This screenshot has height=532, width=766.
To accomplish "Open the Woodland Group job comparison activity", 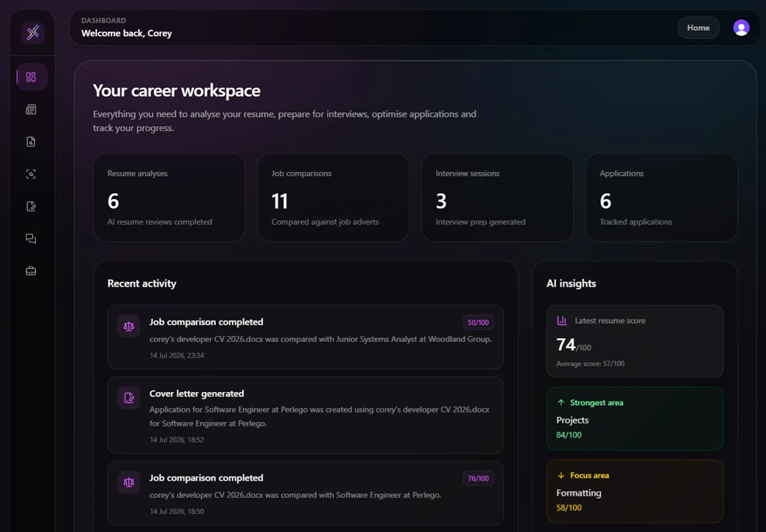I will pos(305,337).
